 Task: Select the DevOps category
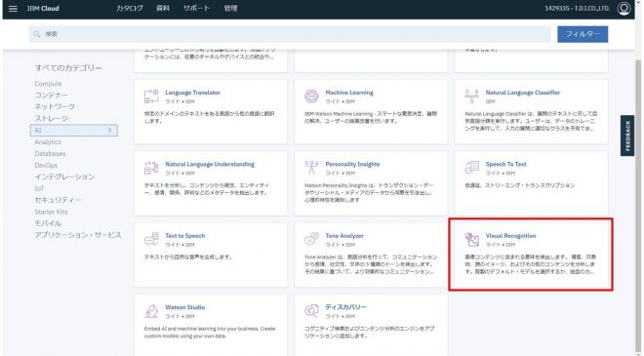(46, 165)
